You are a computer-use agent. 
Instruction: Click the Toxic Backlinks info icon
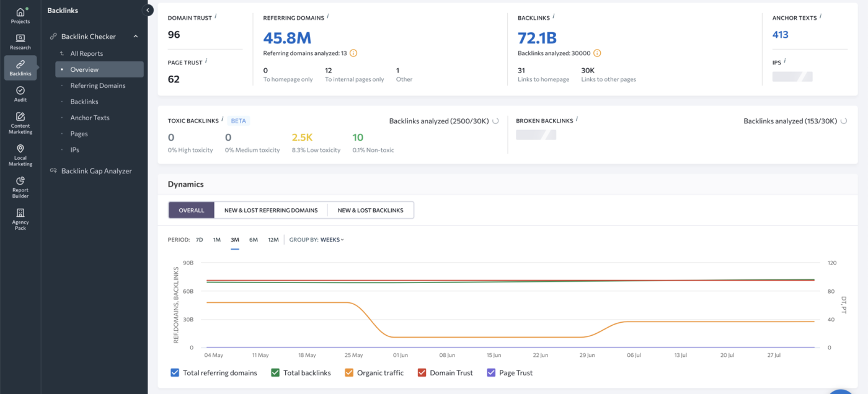(x=223, y=120)
